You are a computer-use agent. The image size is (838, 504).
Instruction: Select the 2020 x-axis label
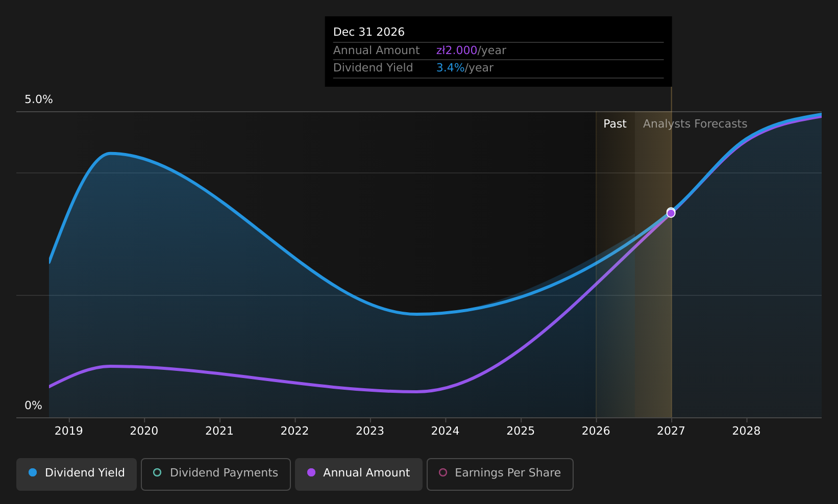pyautogui.click(x=144, y=431)
